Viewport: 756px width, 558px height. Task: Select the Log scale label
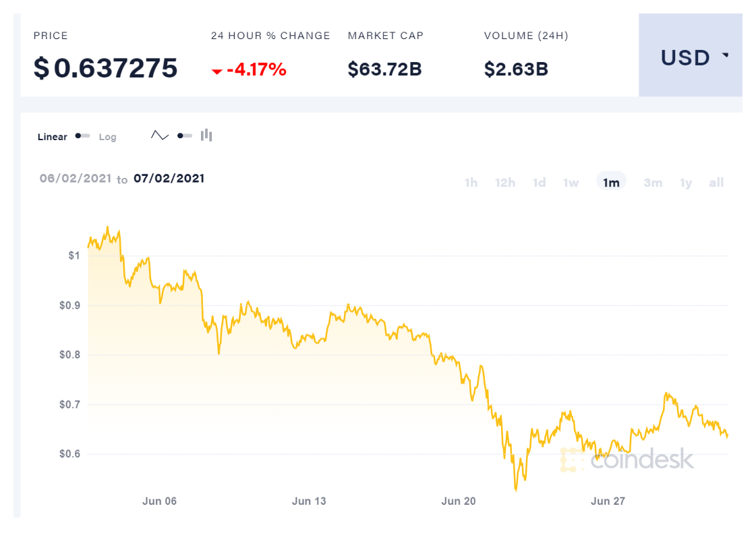point(108,137)
